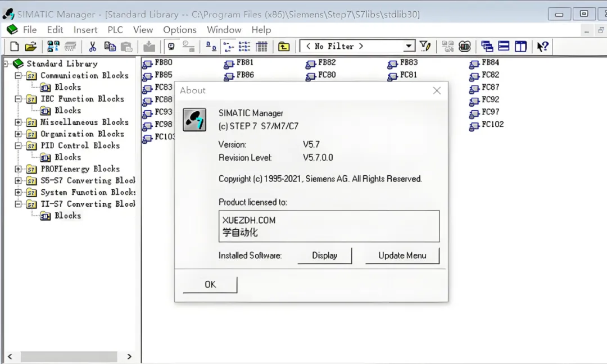The image size is (607, 364).
Task: Click the Simulation On/Off toolbar icon
Action: coord(465,47)
